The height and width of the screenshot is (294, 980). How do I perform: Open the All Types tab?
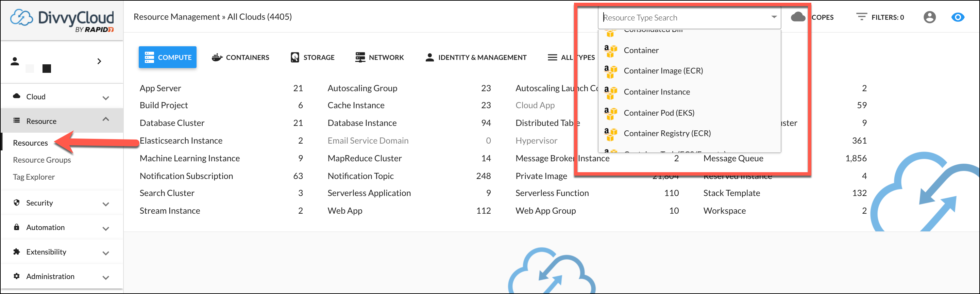coord(571,57)
